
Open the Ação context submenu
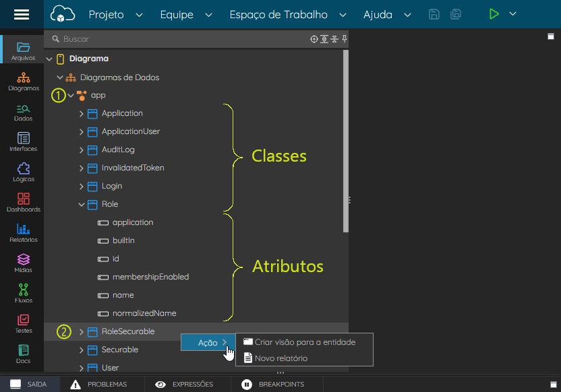tap(208, 342)
